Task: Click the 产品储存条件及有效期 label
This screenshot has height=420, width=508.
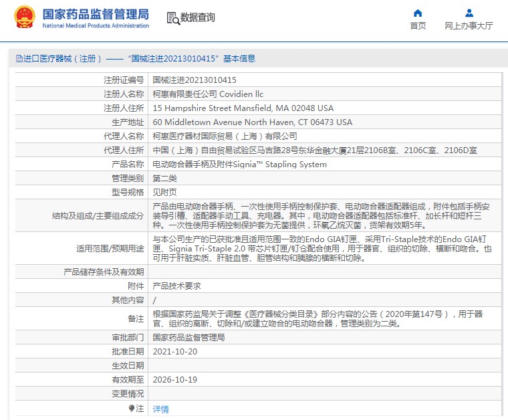Action: click(104, 272)
